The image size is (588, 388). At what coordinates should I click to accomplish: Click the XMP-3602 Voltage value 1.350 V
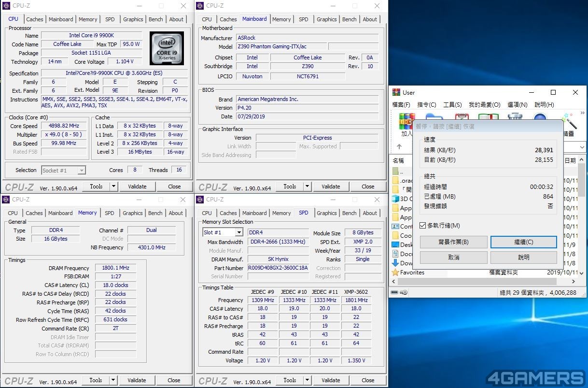pyautogui.click(x=356, y=360)
